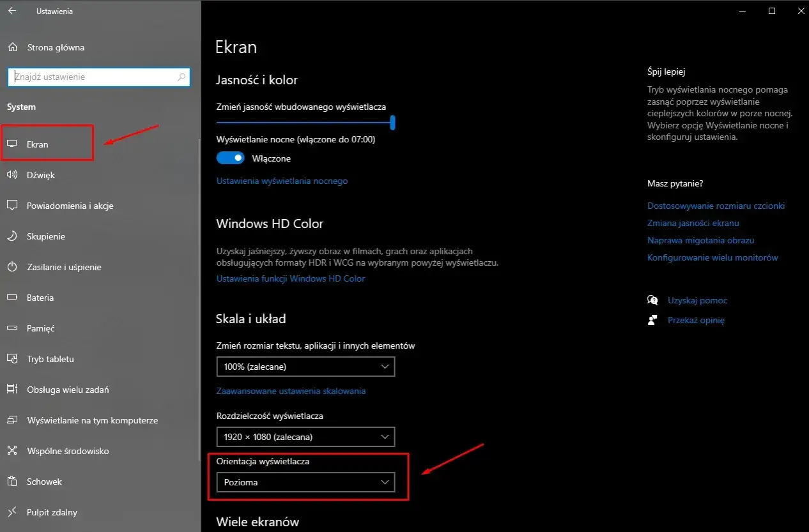The height and width of the screenshot is (532, 809).
Task: Click the search magnifier icon
Action: (x=181, y=77)
